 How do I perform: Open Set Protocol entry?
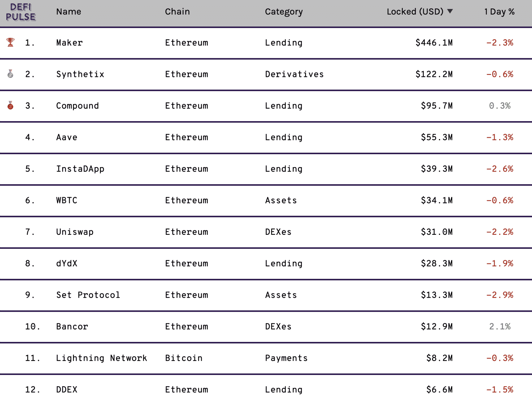click(88, 295)
